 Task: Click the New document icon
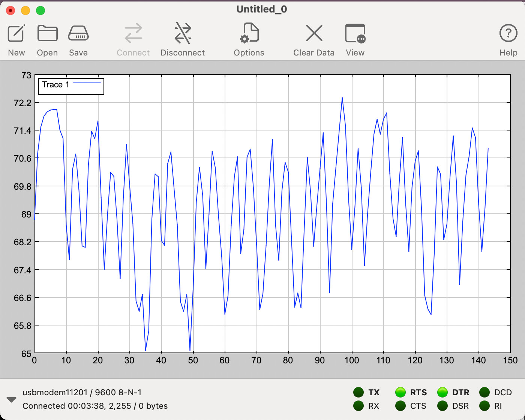point(16,33)
